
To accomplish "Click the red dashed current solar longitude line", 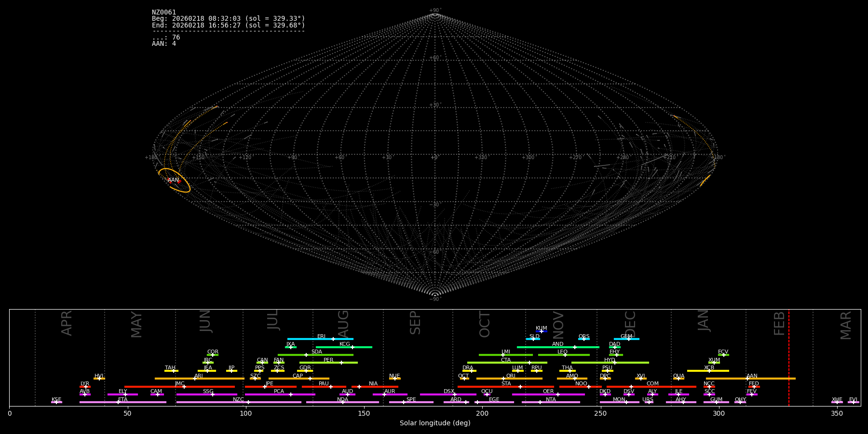I will coord(789,357).
